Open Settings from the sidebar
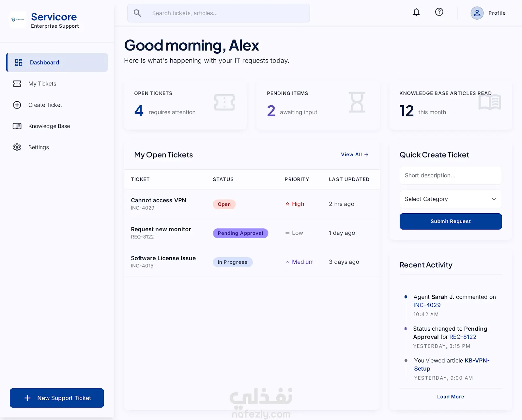Image resolution: width=522 pixels, height=420 pixels. tap(57, 147)
